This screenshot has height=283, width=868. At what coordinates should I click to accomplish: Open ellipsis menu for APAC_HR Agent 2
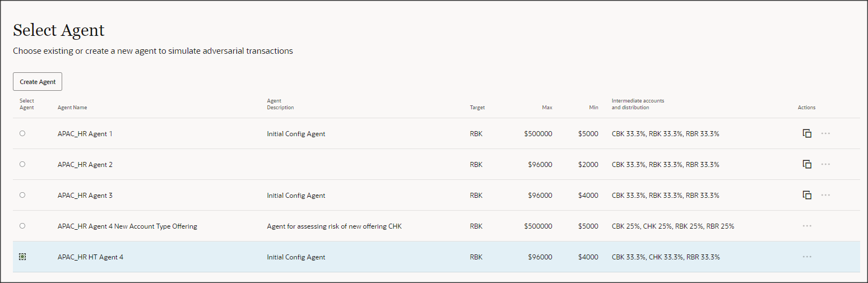pyautogui.click(x=825, y=164)
